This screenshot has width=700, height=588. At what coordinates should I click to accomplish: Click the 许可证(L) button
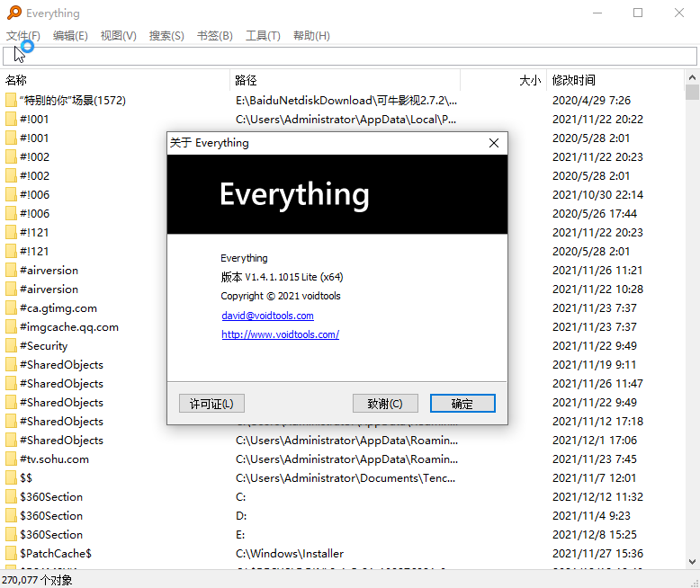[211, 404]
